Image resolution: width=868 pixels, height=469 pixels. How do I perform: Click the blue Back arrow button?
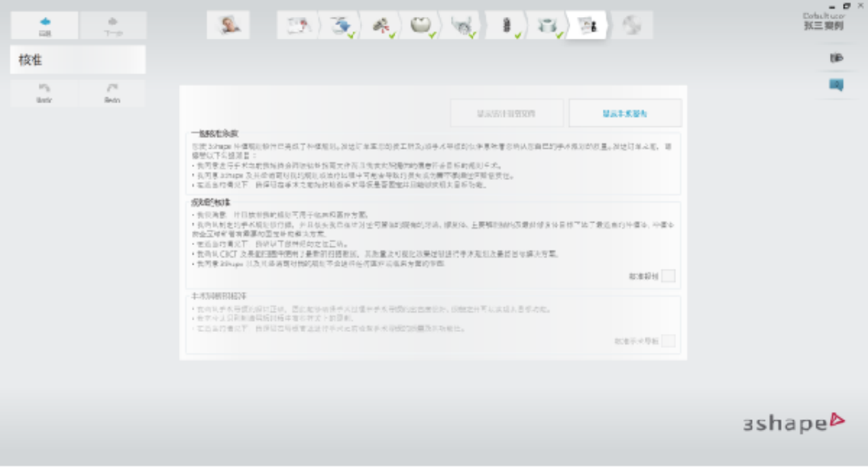coord(45,25)
